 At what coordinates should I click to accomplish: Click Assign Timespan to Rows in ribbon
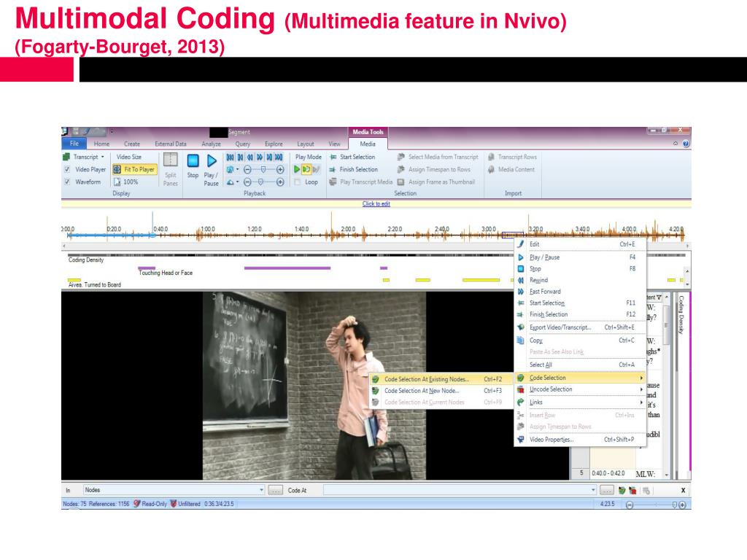point(434,169)
